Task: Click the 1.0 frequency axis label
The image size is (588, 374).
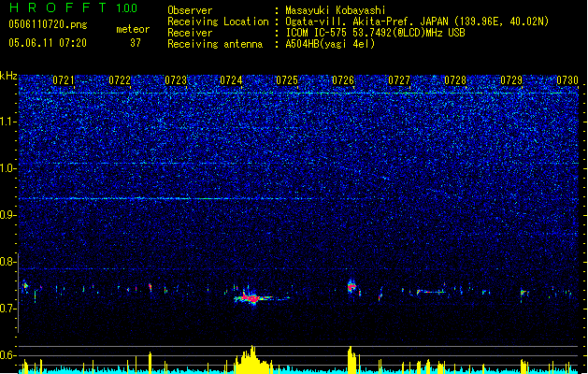Action: pos(8,168)
